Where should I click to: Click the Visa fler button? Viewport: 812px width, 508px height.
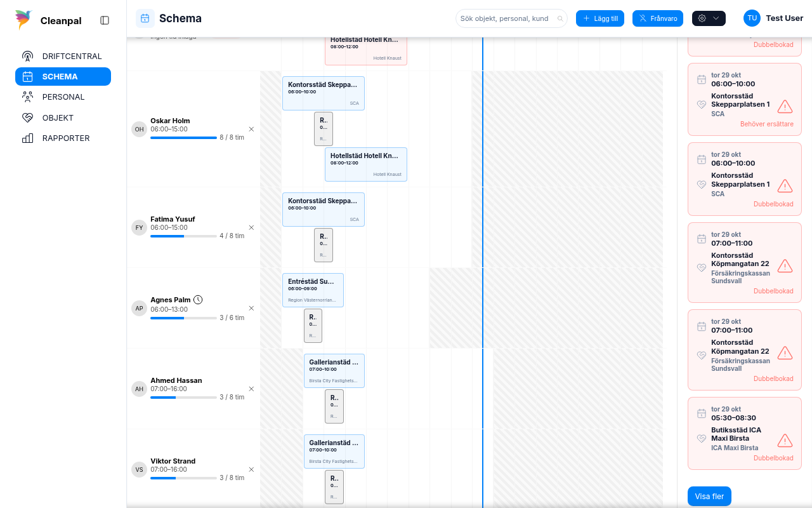click(x=709, y=497)
